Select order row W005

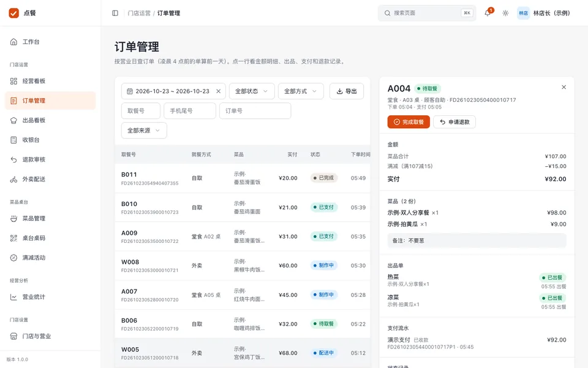click(x=243, y=353)
